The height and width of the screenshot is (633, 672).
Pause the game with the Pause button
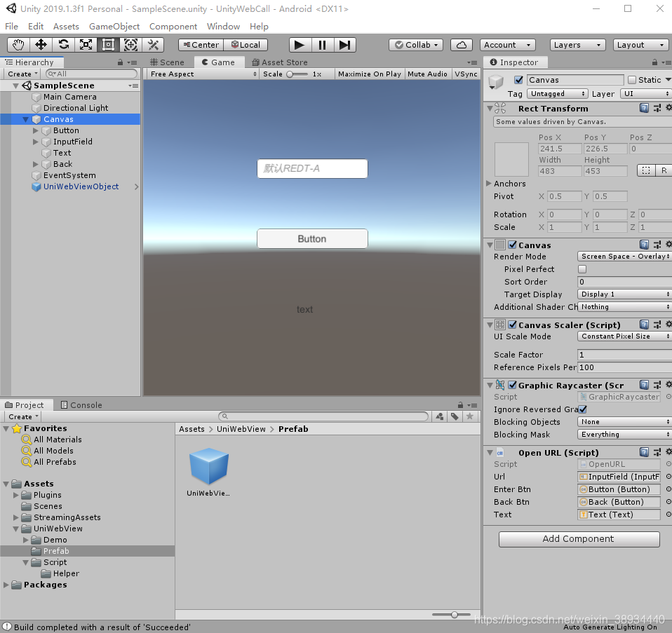(x=321, y=44)
